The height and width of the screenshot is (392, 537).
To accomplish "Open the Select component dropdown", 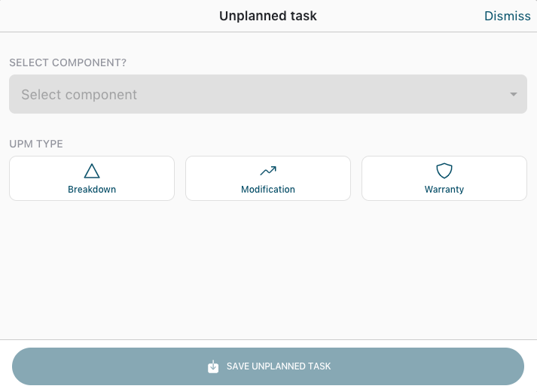I will click(x=268, y=94).
